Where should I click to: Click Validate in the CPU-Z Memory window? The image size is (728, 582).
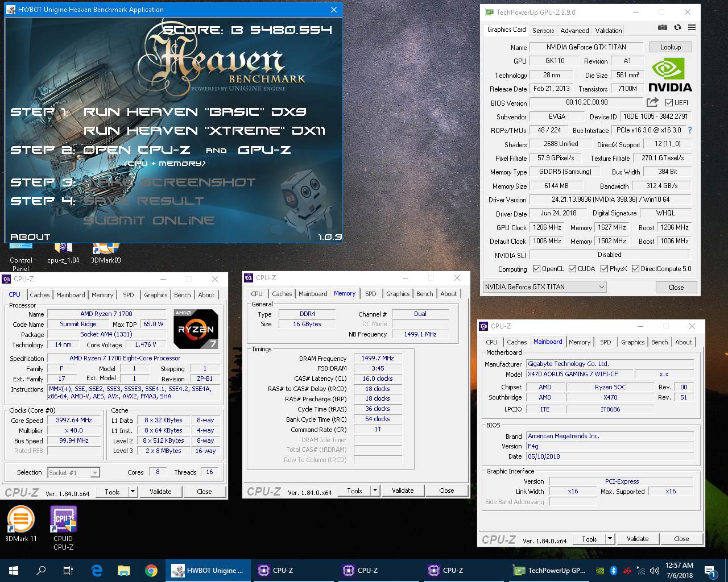403,490
